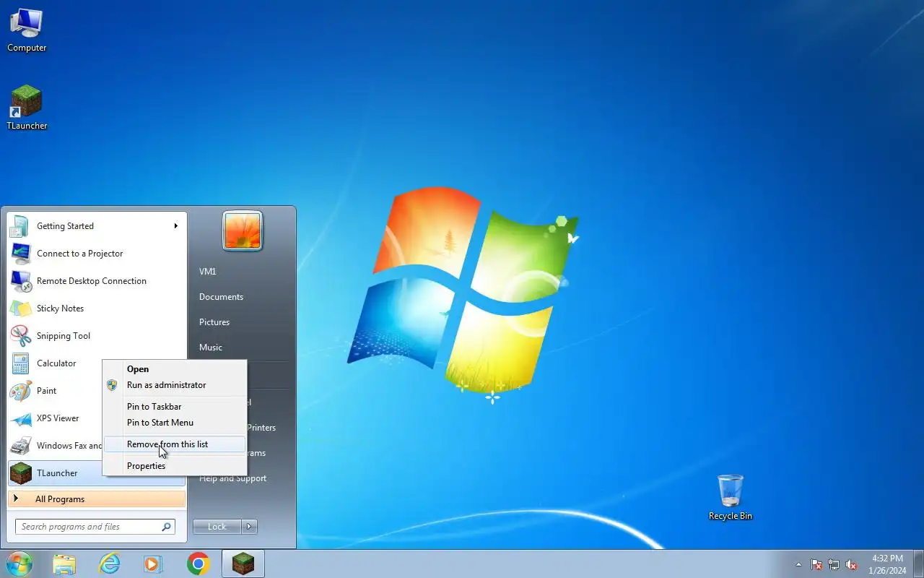This screenshot has height=578, width=924.
Task: Open Documents from Start menu
Action: [x=221, y=297]
